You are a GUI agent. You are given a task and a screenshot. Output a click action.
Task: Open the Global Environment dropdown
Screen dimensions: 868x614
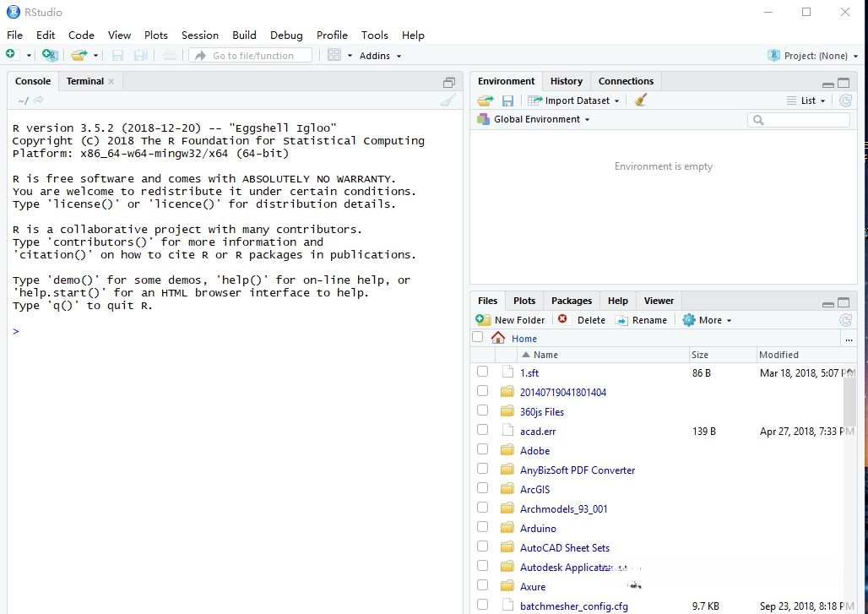point(534,119)
